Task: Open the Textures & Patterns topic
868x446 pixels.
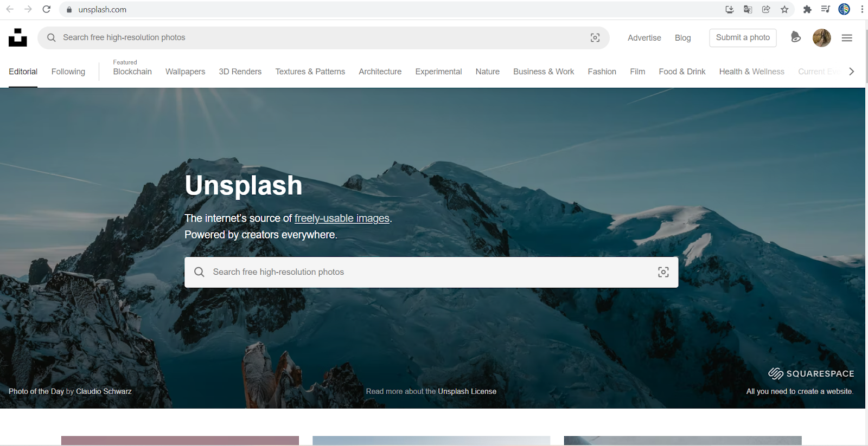Action: 310,72
